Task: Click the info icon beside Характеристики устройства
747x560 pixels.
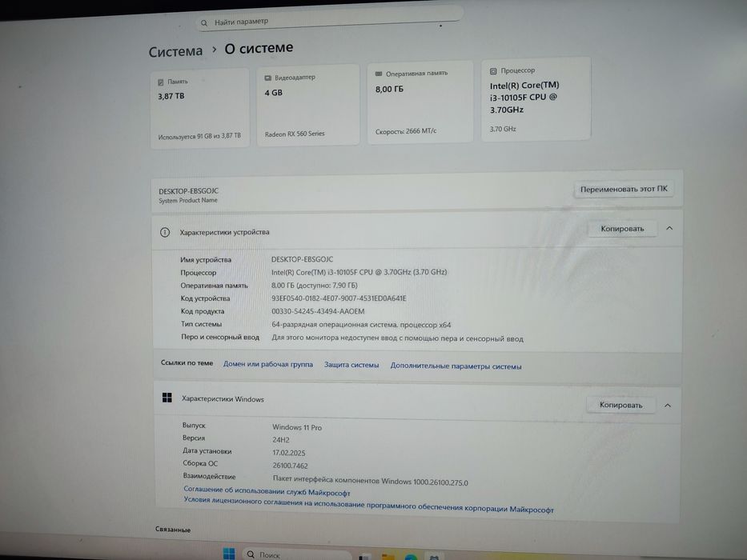Action: 165,232
